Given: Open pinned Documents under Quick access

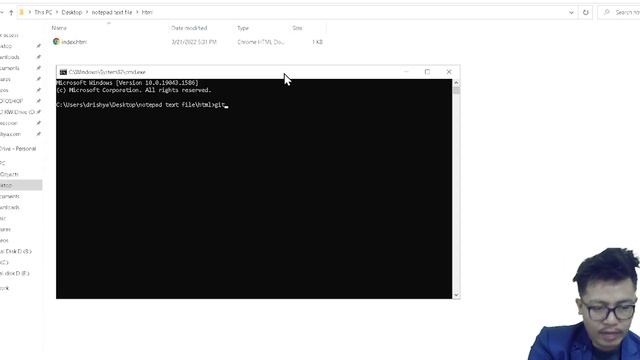Looking at the screenshot, I should coord(10,68).
